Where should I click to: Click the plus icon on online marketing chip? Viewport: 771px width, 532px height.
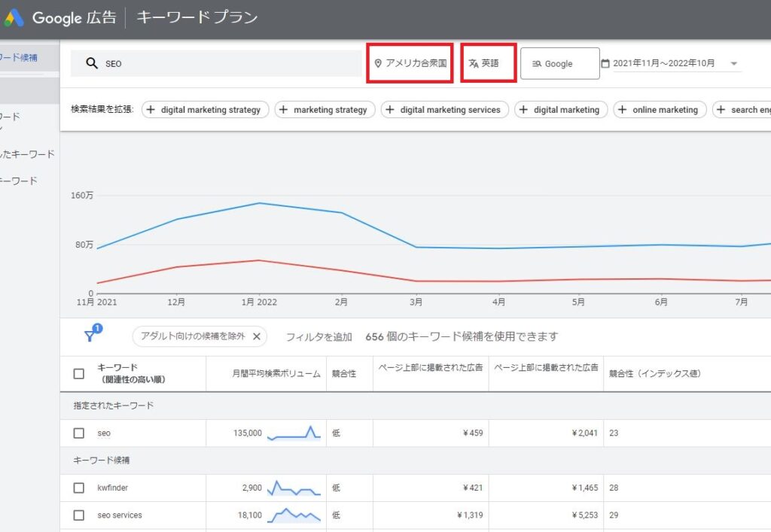tap(622, 110)
